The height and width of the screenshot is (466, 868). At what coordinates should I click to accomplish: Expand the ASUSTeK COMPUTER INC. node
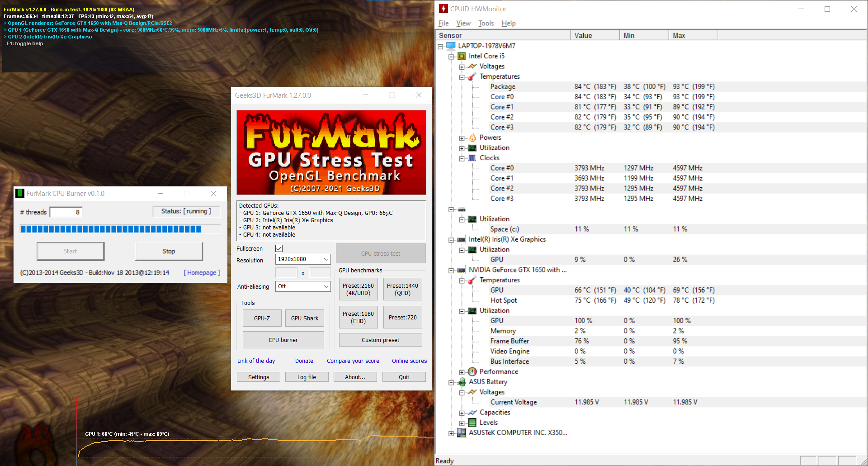tap(451, 433)
